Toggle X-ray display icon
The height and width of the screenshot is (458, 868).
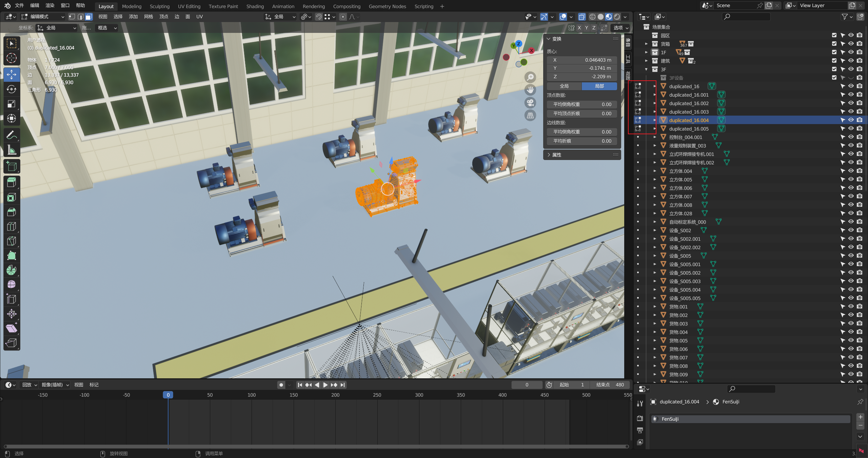coord(582,17)
